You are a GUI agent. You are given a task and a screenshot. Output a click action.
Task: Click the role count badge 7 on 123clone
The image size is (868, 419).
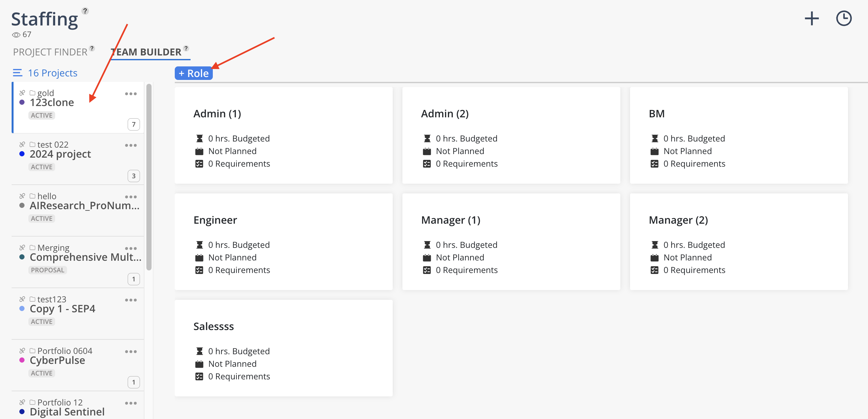click(x=134, y=124)
